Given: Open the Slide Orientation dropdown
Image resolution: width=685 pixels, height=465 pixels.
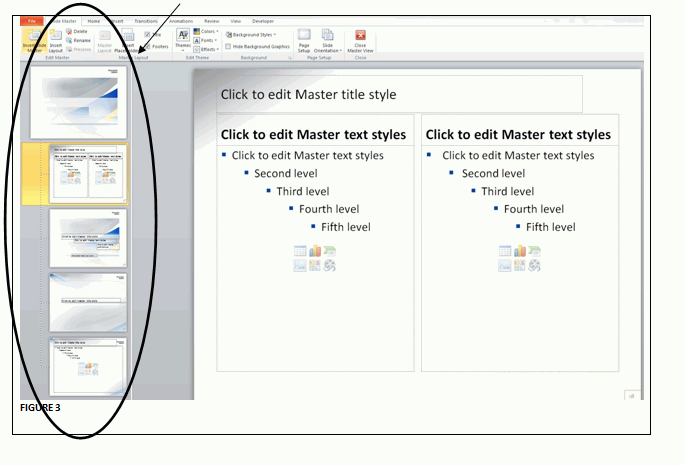Looking at the screenshot, I should point(328,41).
